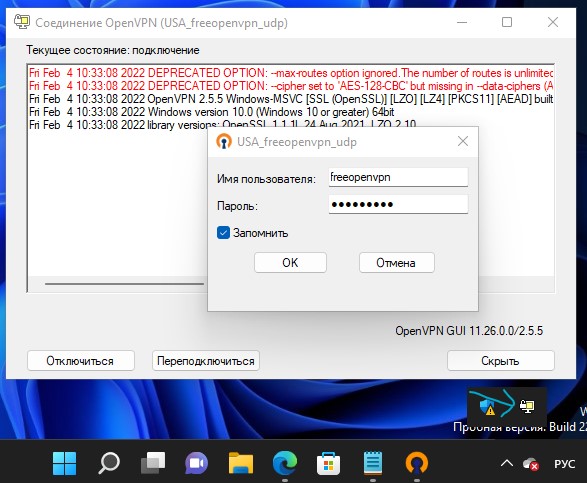Click the Пароль password field
Viewport: 587px width, 483px height.
pyautogui.click(x=398, y=204)
